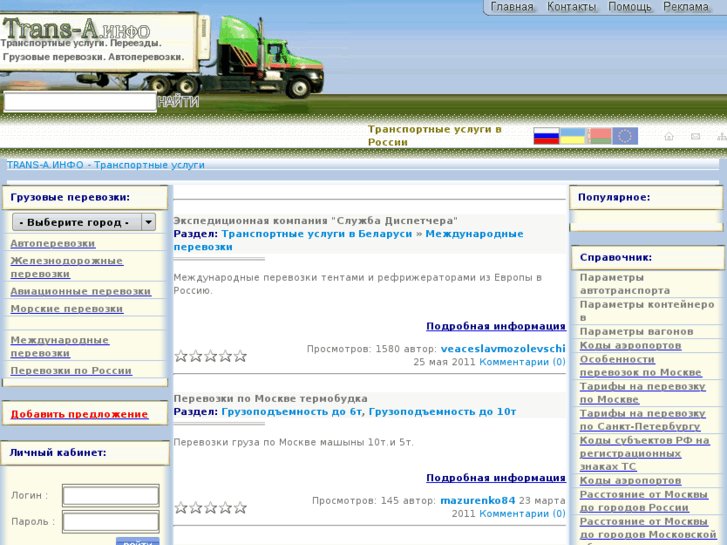Open Авиационные перевозки link

click(81, 291)
